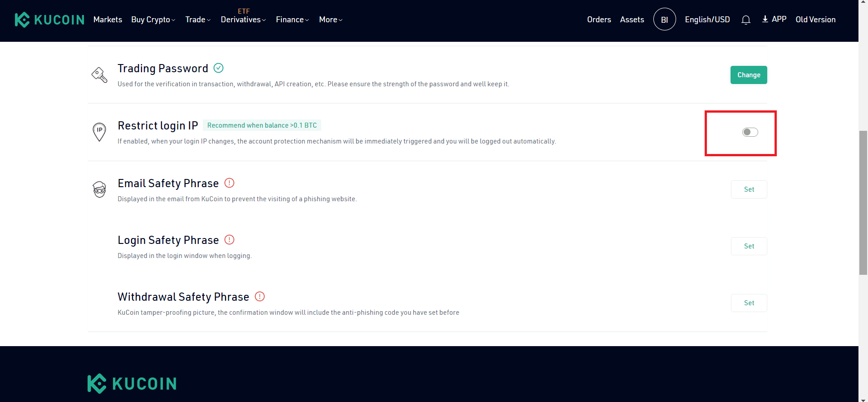868x402 pixels.
Task: Expand the Derivatives dropdown menu
Action: [243, 20]
